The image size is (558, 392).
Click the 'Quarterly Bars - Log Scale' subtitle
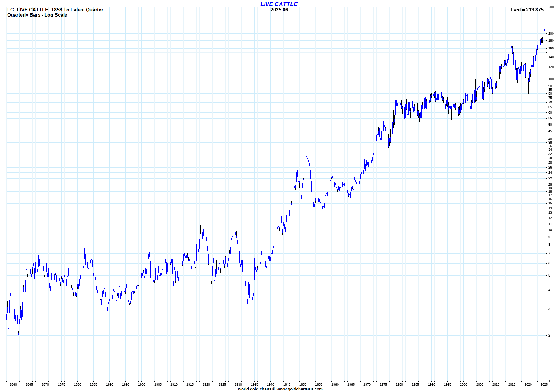click(37, 15)
